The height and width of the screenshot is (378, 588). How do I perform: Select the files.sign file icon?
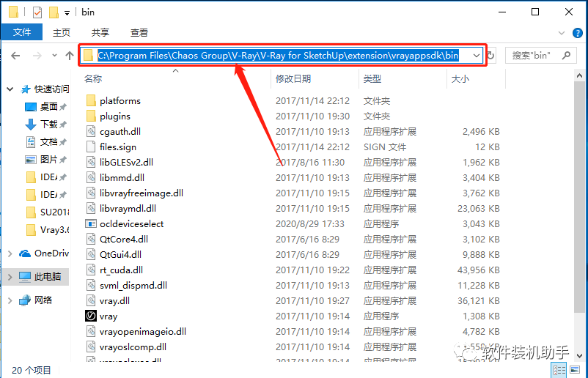pos(91,147)
